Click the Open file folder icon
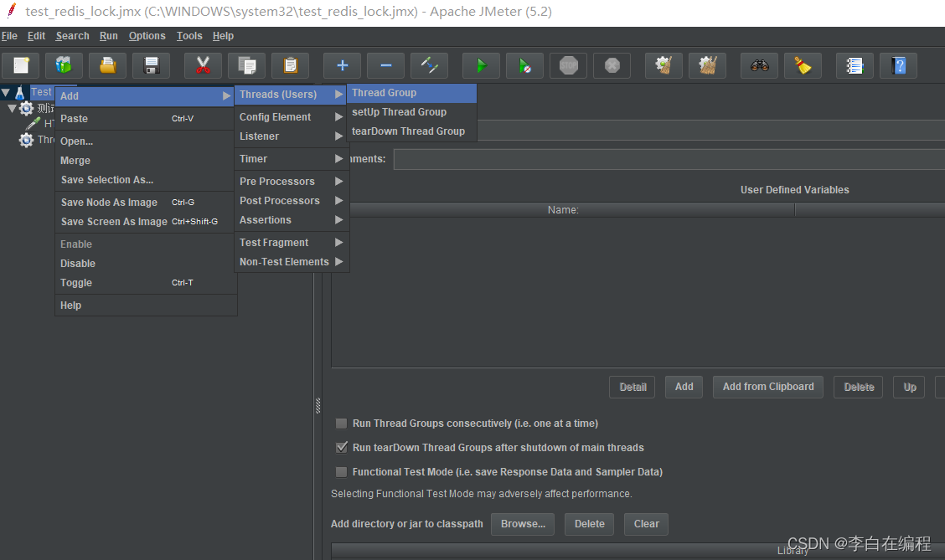Screen dimensions: 945x560 [x=108, y=65]
